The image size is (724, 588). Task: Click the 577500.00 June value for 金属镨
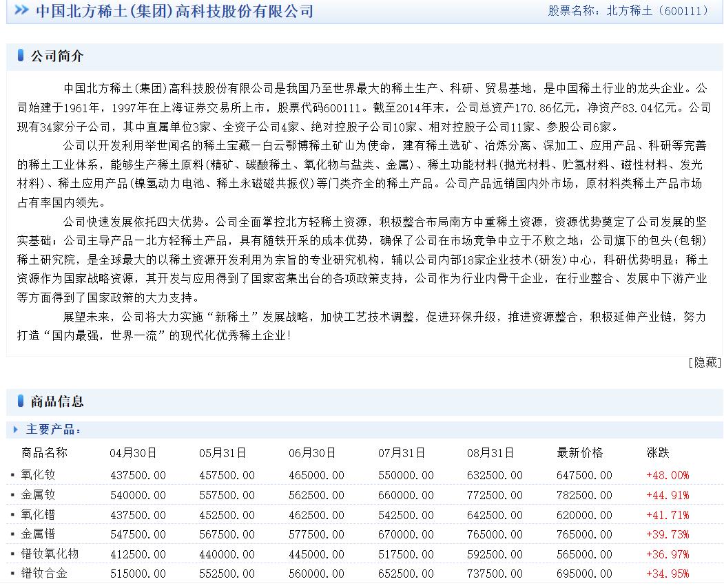(316, 534)
